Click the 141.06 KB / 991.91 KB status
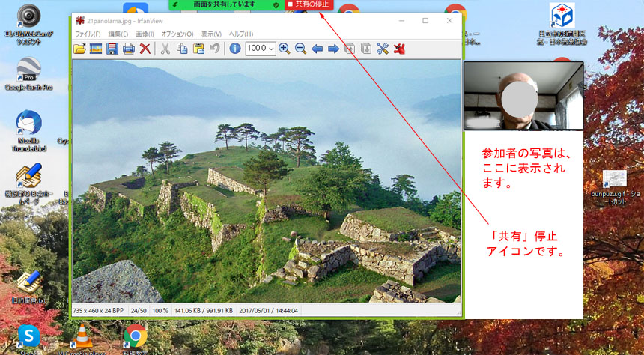The image size is (644, 355). pos(204,311)
